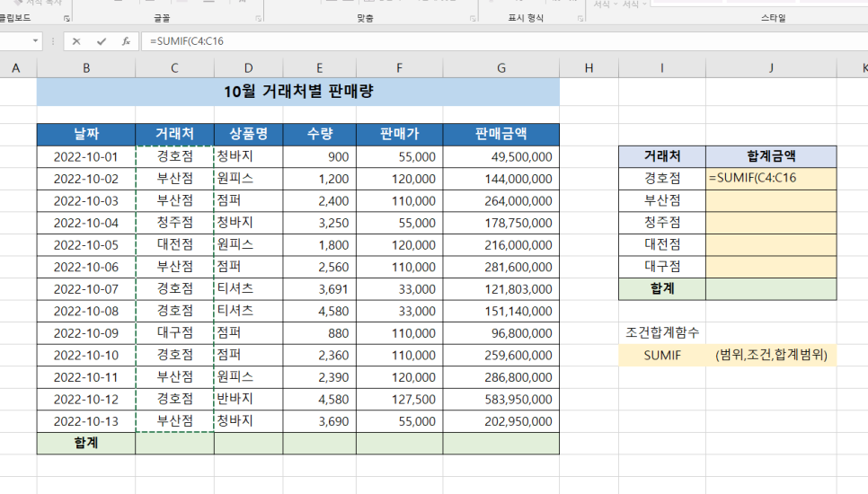The height and width of the screenshot is (494, 868).
Task: Select sales amount 144,000,000
Action: point(501,180)
